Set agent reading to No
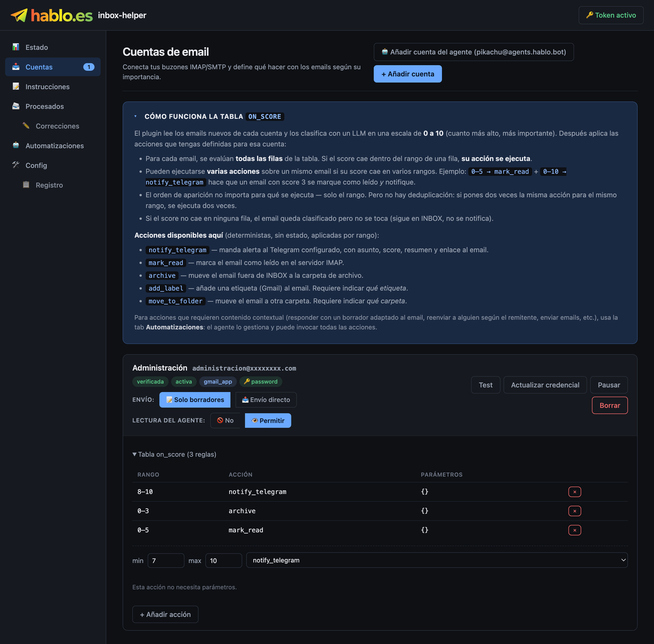Image resolution: width=654 pixels, height=644 pixels. pyautogui.click(x=225, y=421)
